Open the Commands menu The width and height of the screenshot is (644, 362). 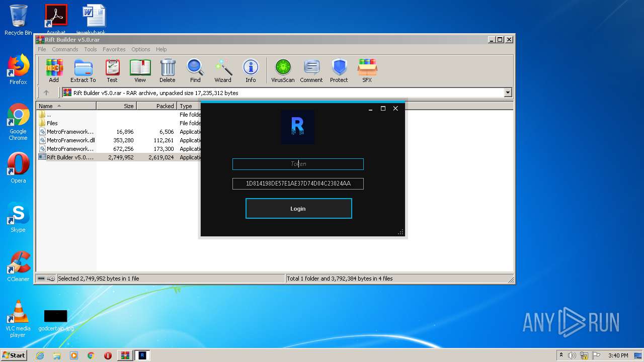65,49
